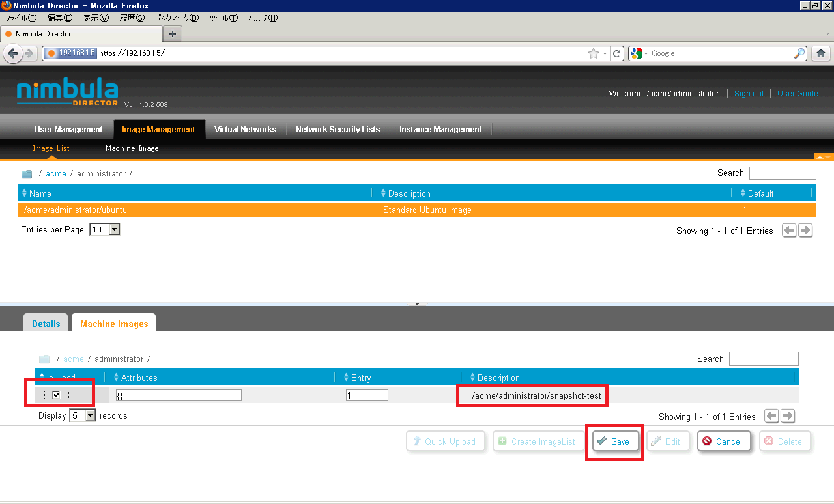Click the splitter handle between the panels
834x504 pixels.
pos(417,304)
